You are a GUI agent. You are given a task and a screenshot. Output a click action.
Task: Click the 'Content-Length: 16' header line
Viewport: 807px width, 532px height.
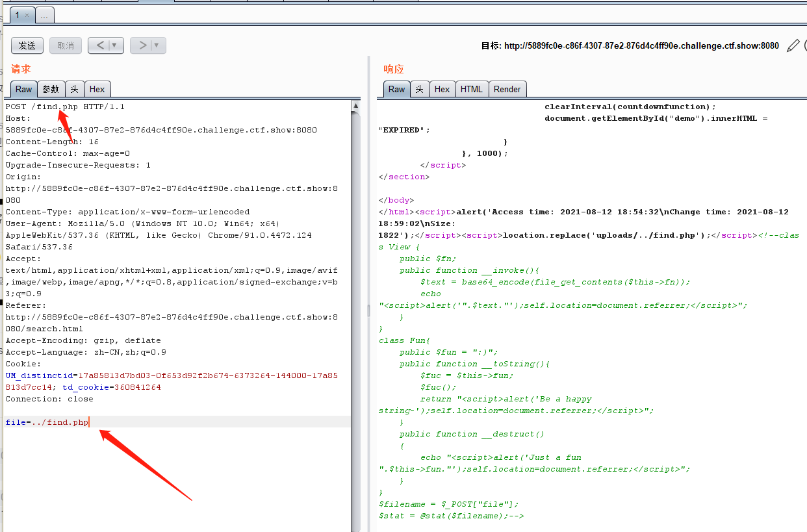[52, 141]
